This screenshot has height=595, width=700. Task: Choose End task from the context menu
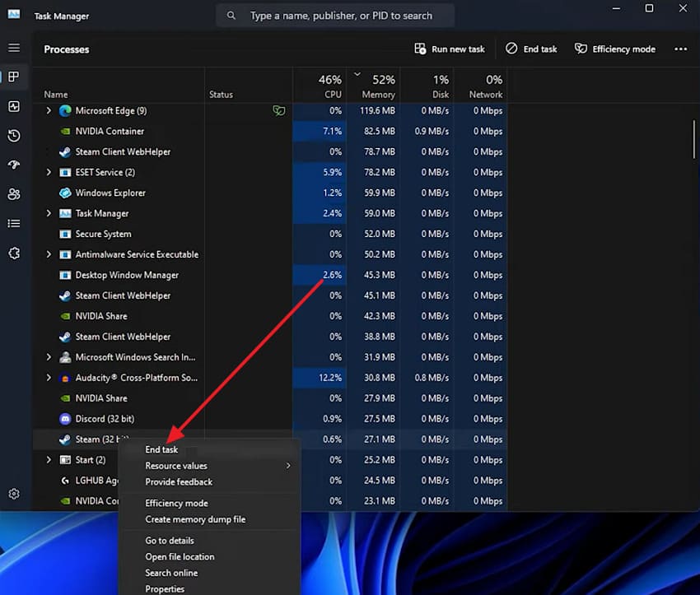[161, 449]
